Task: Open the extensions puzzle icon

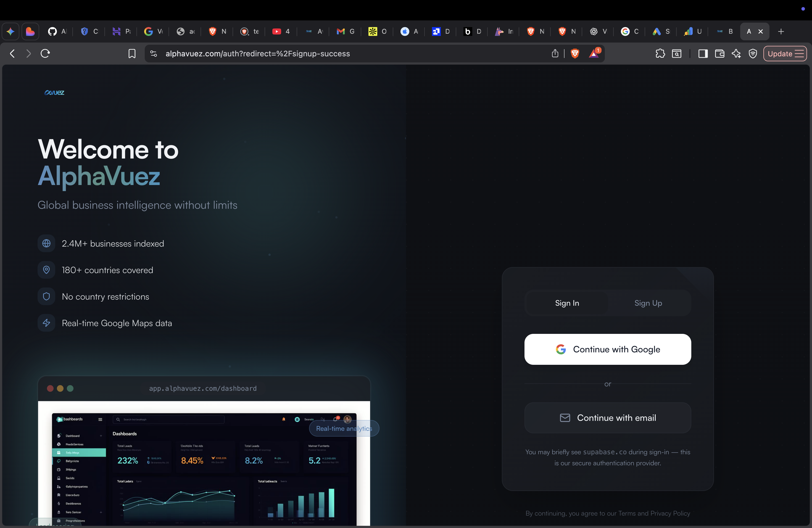Action: [660, 54]
